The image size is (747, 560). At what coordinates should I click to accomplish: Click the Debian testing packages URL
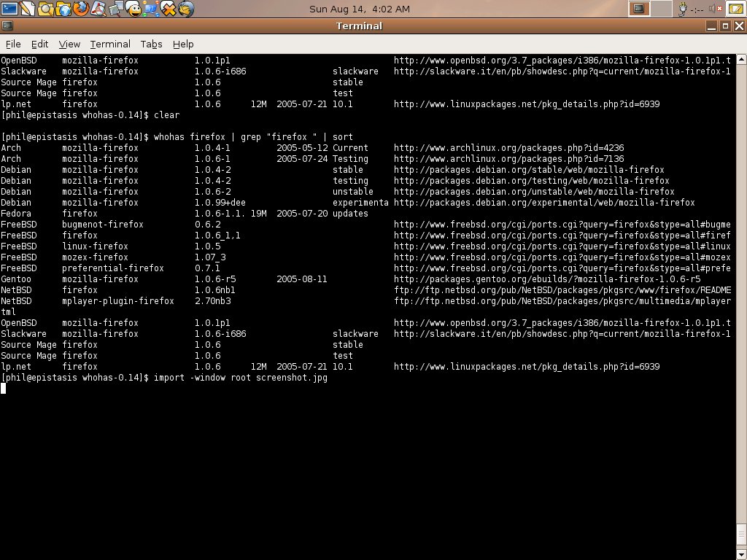point(532,181)
